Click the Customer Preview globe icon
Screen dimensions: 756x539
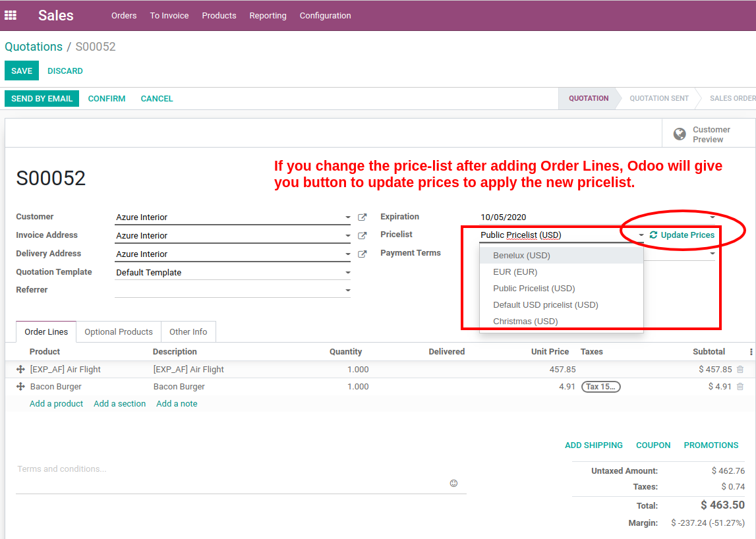click(680, 134)
